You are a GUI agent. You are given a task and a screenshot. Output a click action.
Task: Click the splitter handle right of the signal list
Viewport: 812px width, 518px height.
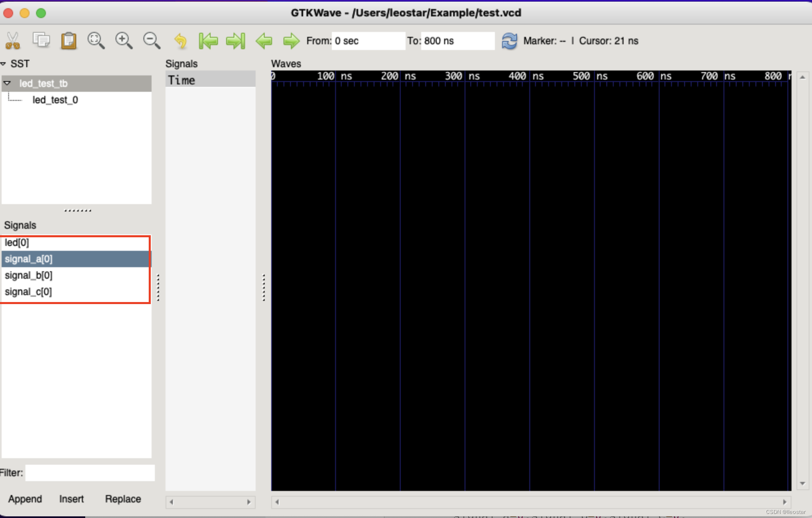[158, 288]
